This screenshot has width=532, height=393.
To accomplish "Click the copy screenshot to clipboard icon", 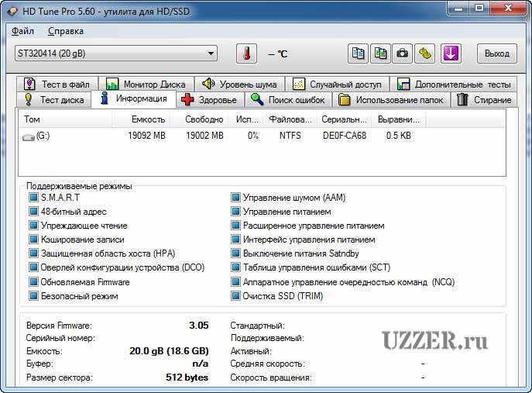I will tap(380, 53).
